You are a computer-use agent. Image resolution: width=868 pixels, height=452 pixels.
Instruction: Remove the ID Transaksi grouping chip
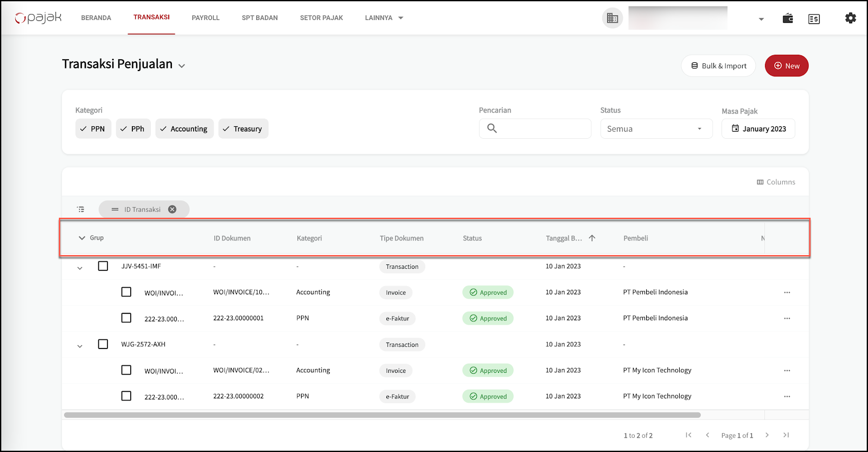pyautogui.click(x=172, y=209)
